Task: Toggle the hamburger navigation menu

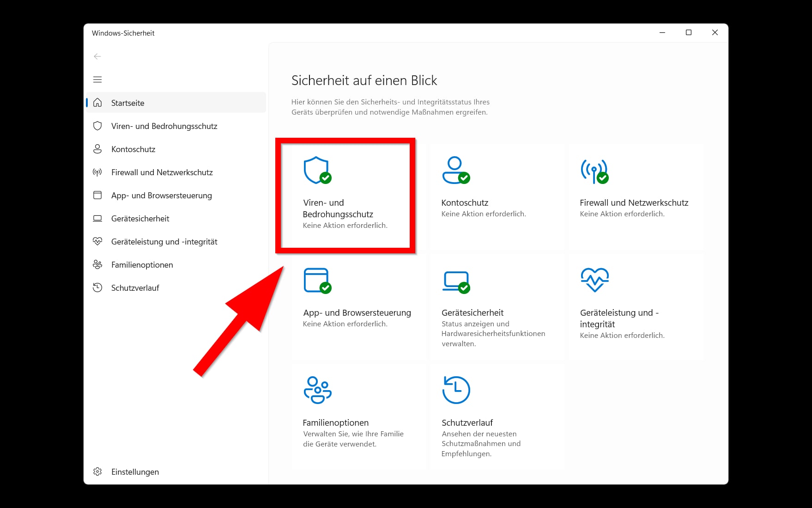Action: [x=97, y=80]
